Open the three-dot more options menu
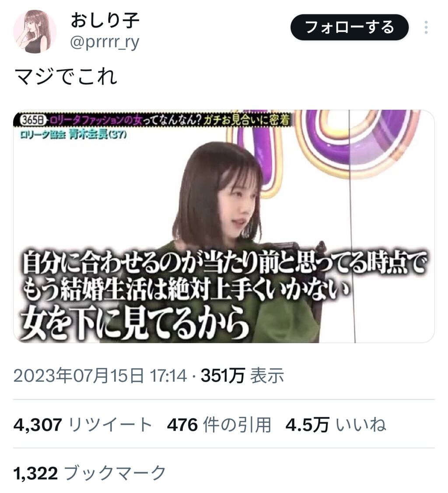This screenshot has width=448, height=493. pos(426,27)
